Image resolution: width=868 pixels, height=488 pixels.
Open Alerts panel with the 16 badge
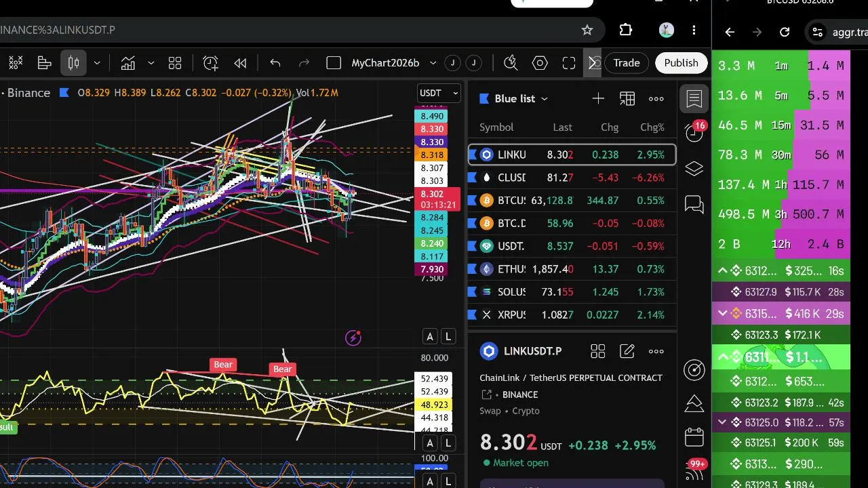(x=694, y=131)
